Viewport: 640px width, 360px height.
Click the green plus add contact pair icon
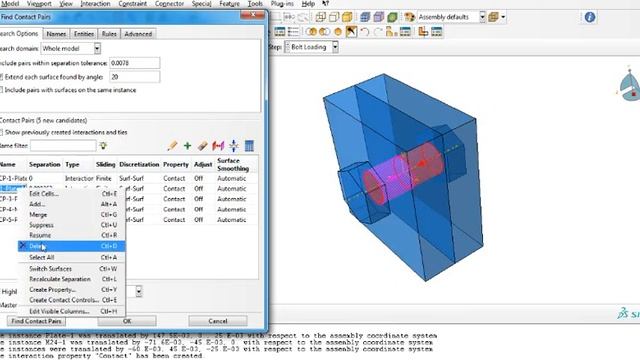point(187,146)
